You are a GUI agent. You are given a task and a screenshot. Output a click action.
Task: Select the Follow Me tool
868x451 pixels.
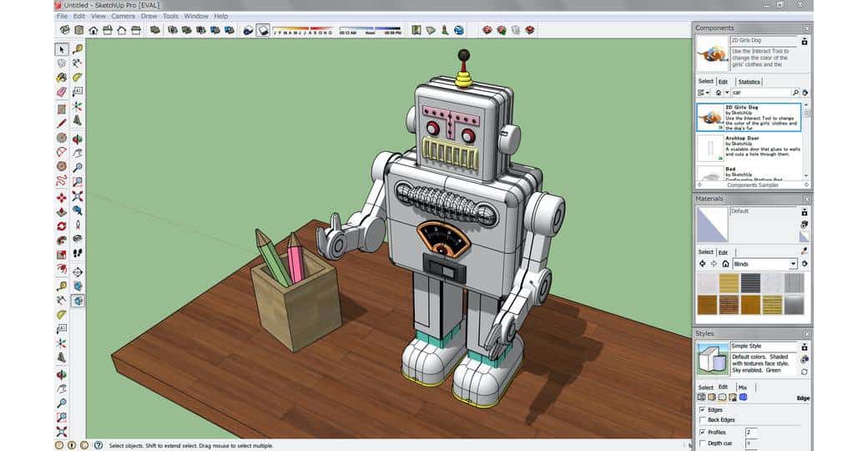click(x=62, y=241)
